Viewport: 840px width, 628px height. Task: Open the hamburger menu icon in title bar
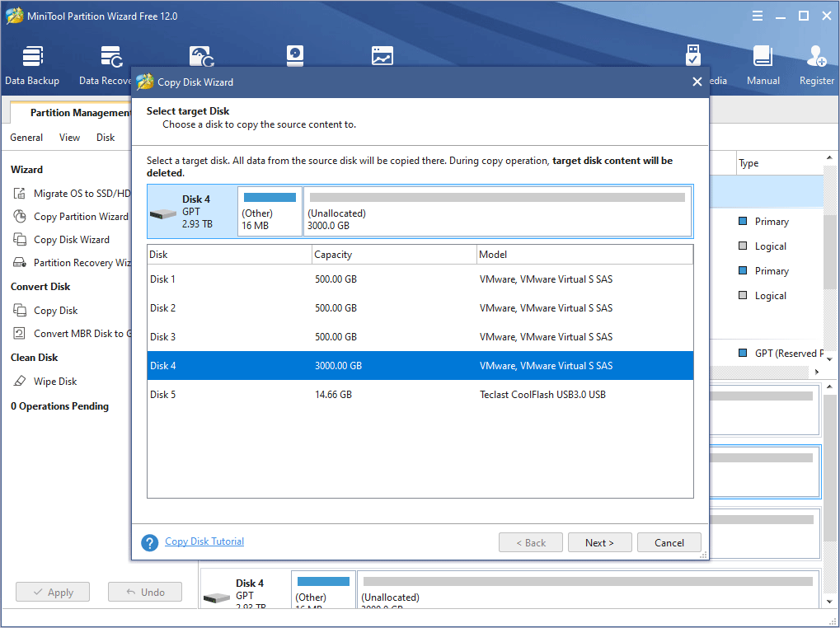click(758, 16)
